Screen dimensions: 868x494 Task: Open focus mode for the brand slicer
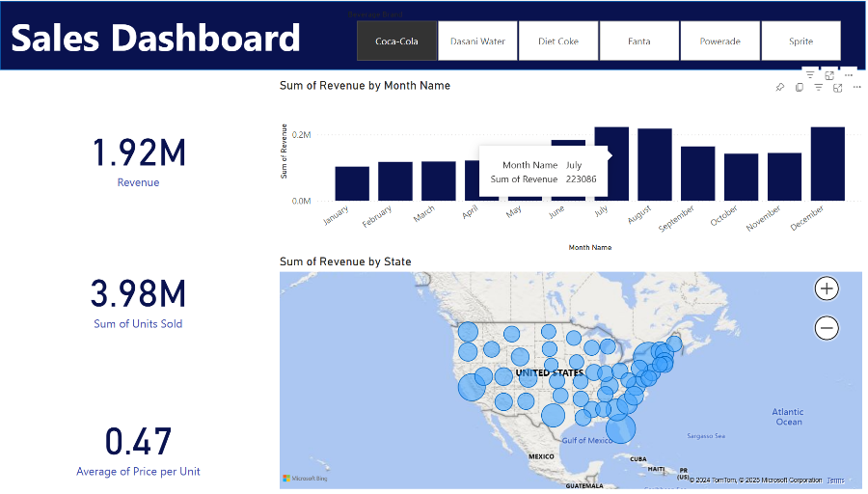(829, 74)
